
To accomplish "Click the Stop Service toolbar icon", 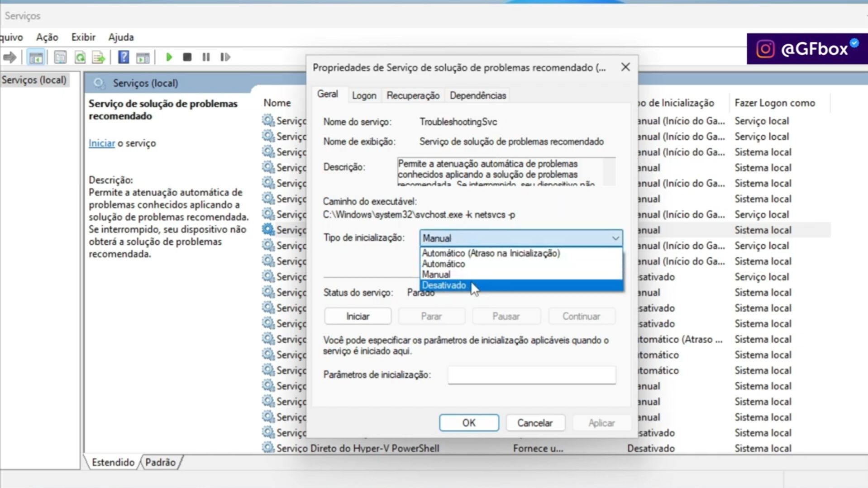I will pyautogui.click(x=187, y=57).
